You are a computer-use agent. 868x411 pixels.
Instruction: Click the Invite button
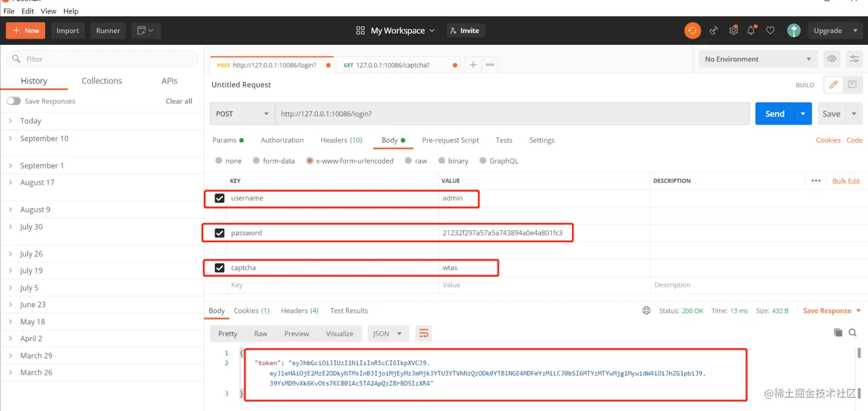click(x=466, y=30)
